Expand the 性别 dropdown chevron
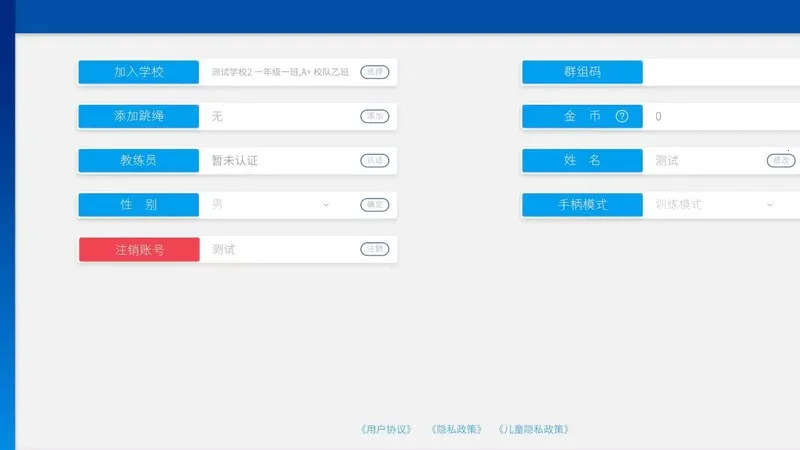 click(x=326, y=205)
